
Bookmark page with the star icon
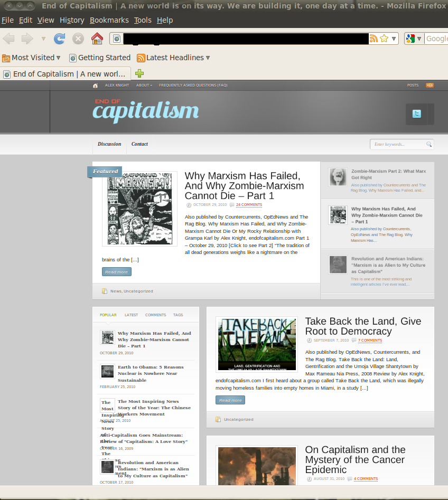coord(384,39)
